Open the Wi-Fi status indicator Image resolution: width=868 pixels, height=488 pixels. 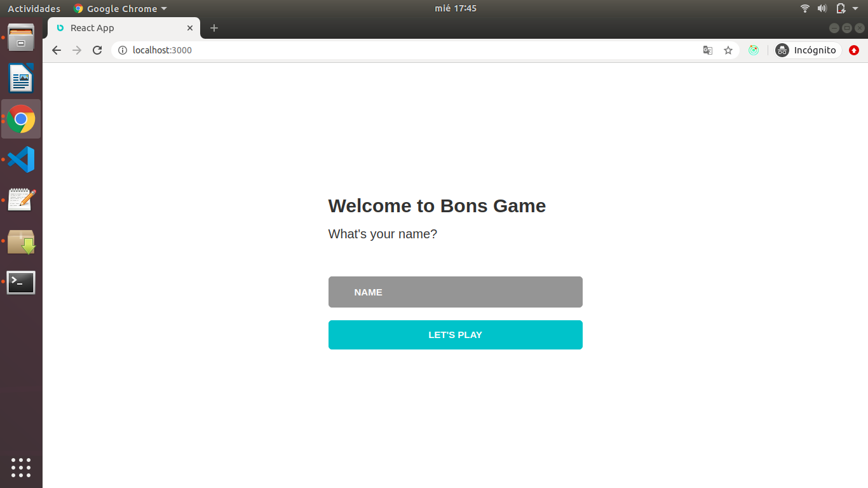click(804, 8)
